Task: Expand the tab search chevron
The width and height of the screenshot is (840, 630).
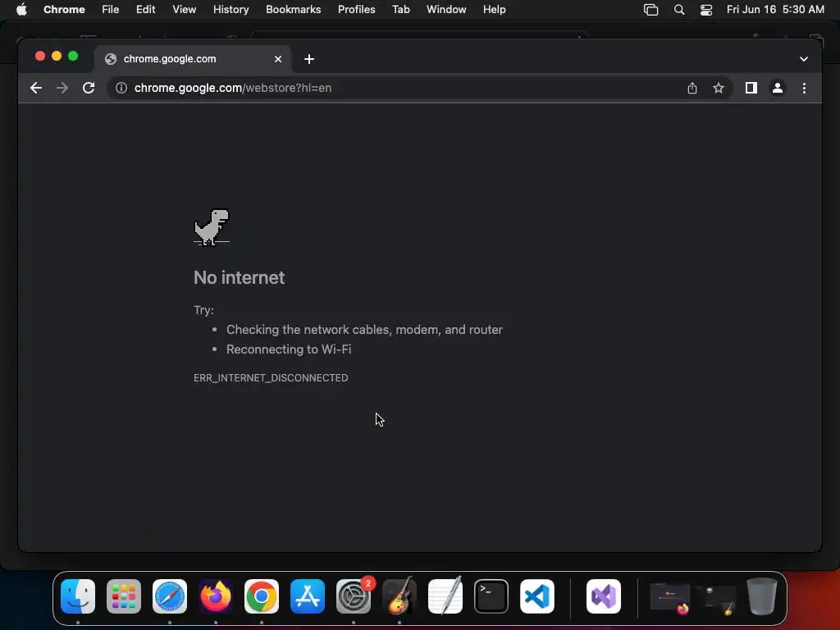Action: coord(804,59)
